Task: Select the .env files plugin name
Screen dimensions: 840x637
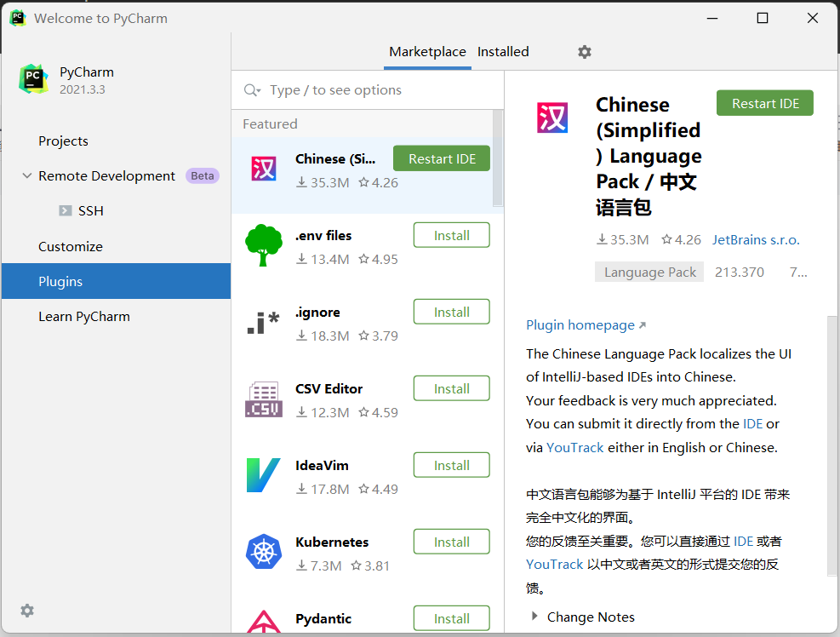Action: point(323,235)
